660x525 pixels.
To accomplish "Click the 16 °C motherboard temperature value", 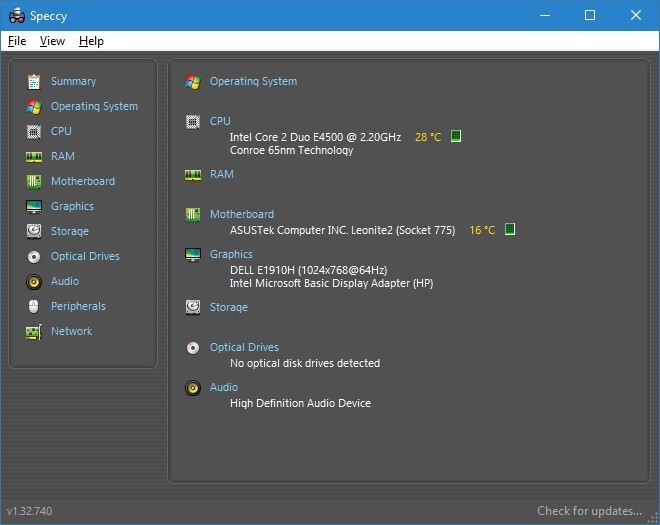I will [x=482, y=230].
